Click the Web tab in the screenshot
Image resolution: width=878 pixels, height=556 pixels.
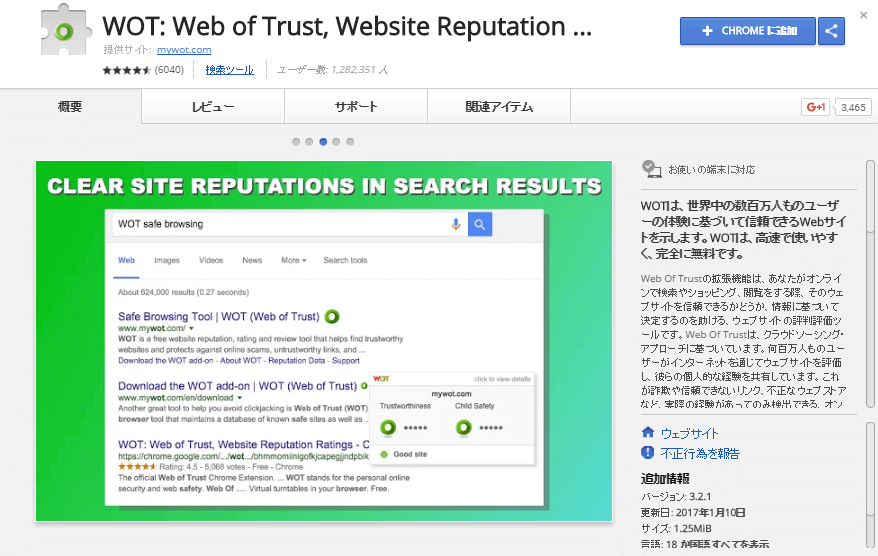(127, 260)
